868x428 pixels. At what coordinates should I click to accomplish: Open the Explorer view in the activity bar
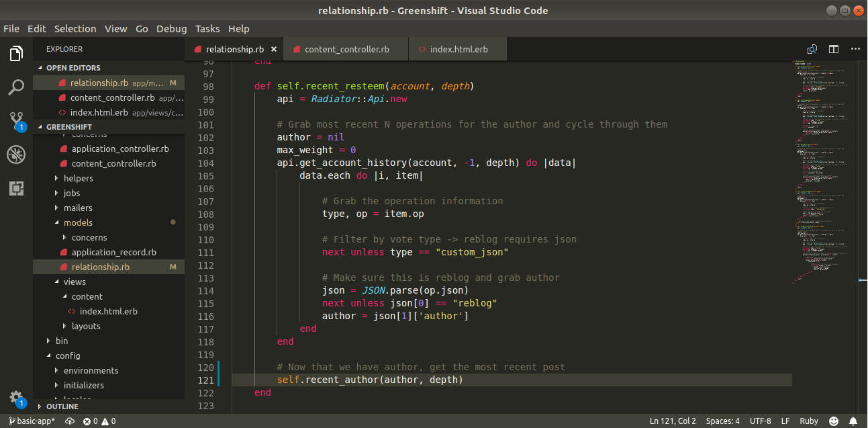[16, 53]
